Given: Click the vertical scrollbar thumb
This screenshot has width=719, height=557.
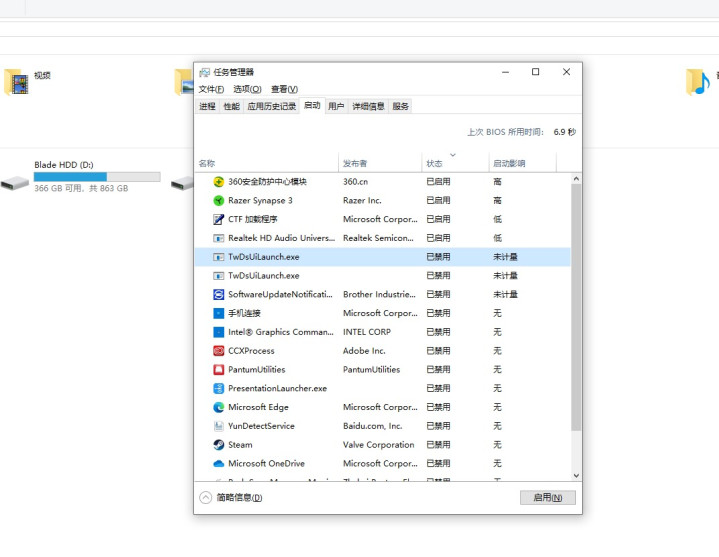Looking at the screenshot, I should [576, 307].
